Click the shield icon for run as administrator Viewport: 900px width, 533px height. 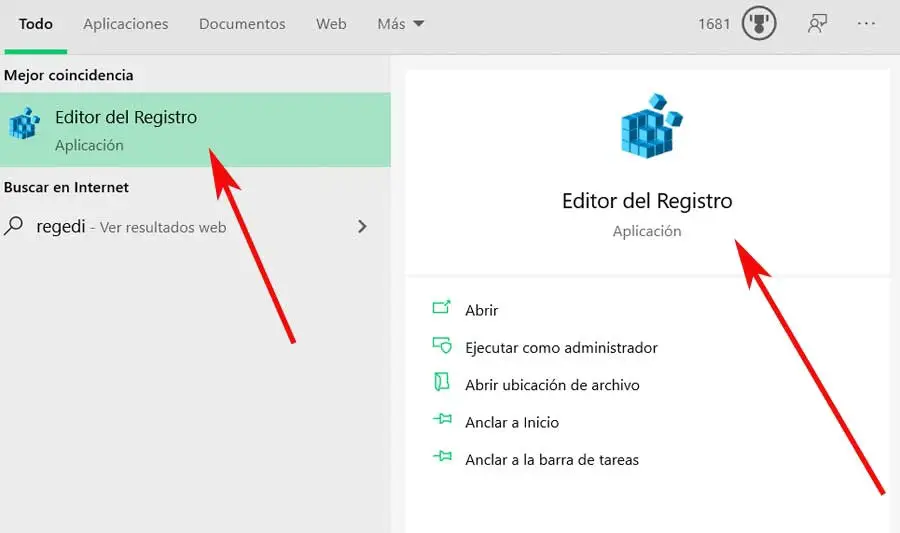442,345
